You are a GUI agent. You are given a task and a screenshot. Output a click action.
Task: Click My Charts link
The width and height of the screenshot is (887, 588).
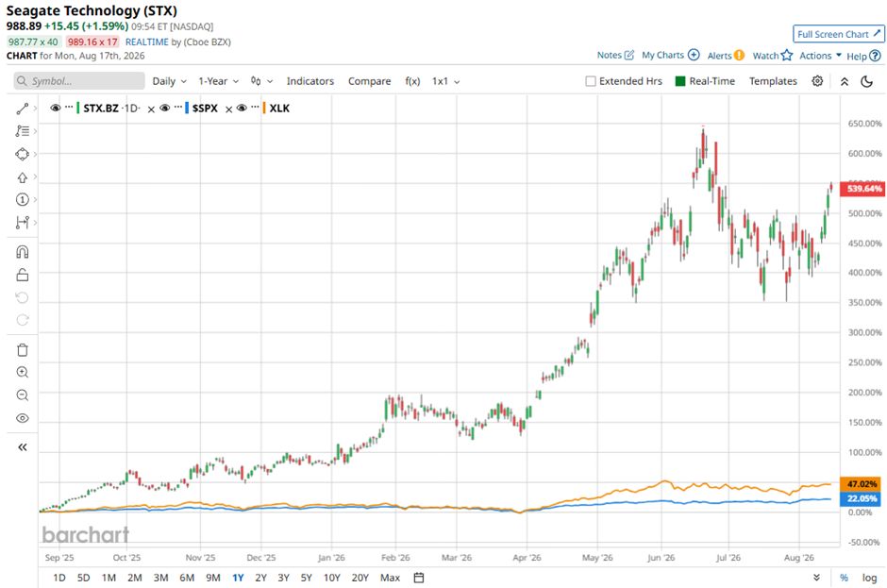pos(670,55)
